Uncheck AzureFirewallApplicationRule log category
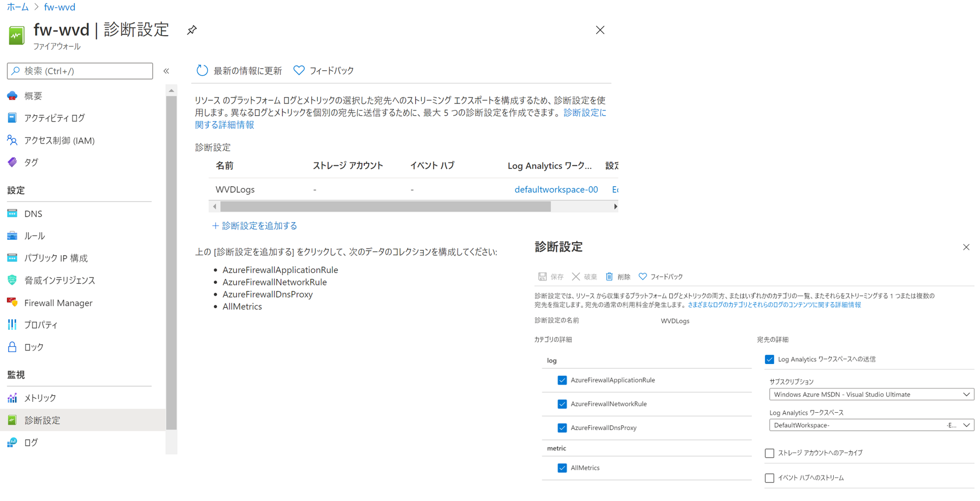Image resolution: width=980 pixels, height=501 pixels. click(562, 380)
